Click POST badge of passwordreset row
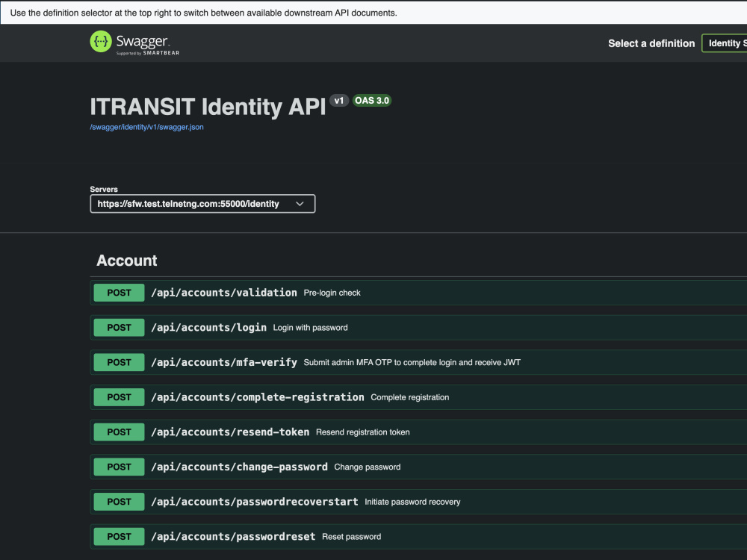Screen dimensions: 747x560 point(119,537)
